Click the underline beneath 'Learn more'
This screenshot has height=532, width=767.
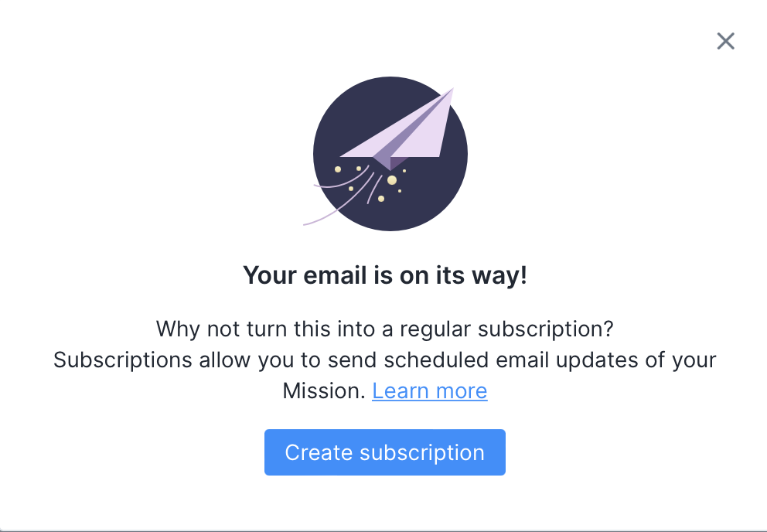pyautogui.click(x=430, y=401)
